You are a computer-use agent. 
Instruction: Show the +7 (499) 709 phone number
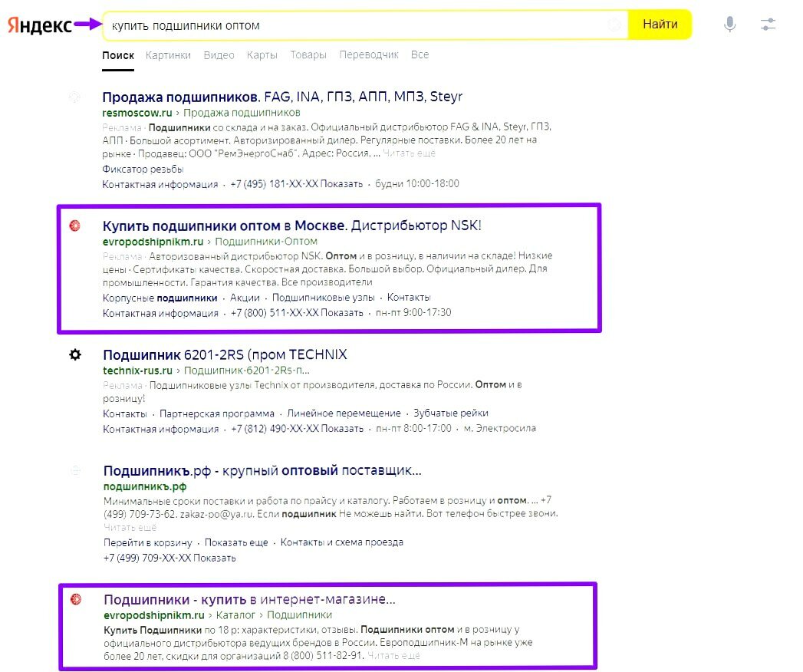click(x=169, y=558)
